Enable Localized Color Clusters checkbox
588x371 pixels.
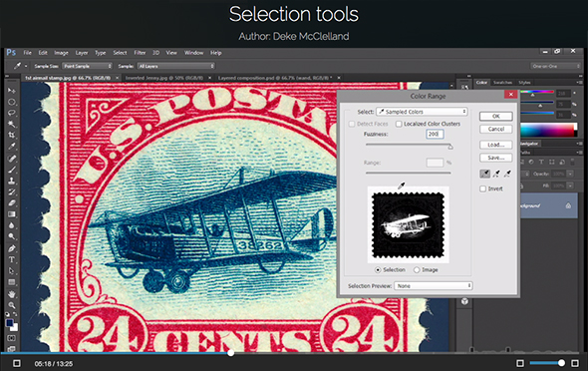[399, 124]
